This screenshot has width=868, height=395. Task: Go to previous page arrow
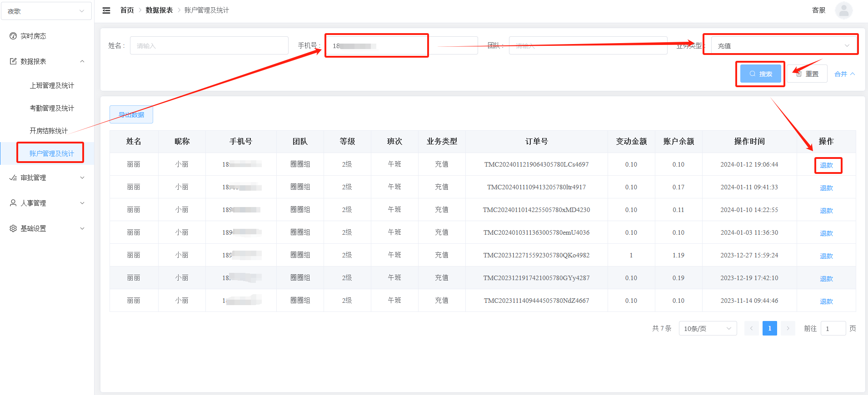pos(752,328)
